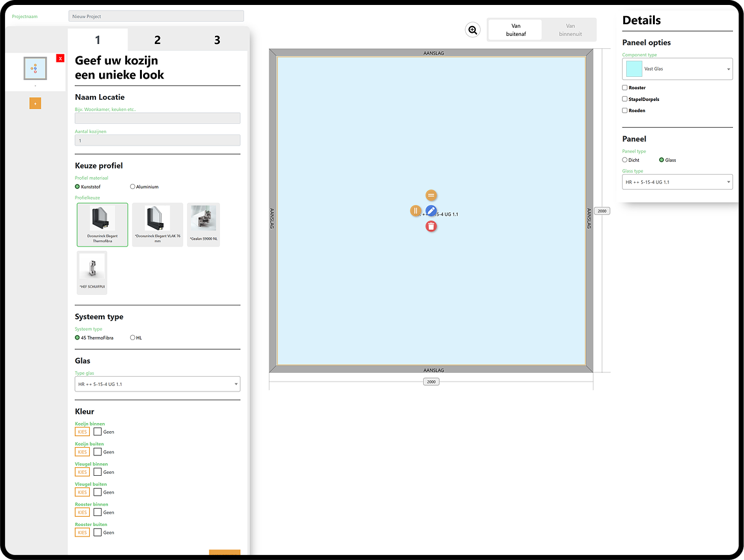This screenshot has height=560, width=744.
Task: Click KIES for Kozijn binnen color
Action: pos(82,432)
